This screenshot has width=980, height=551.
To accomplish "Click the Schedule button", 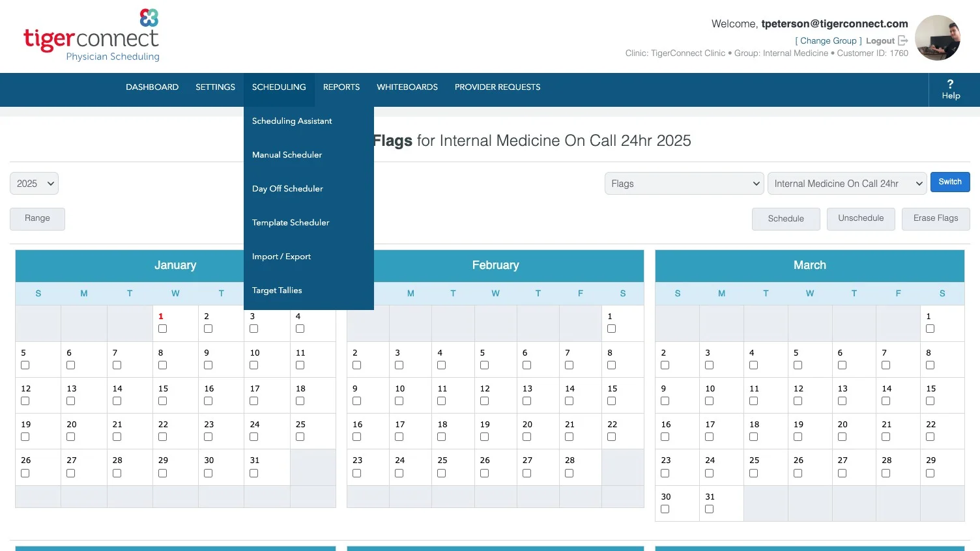I will pos(786,219).
